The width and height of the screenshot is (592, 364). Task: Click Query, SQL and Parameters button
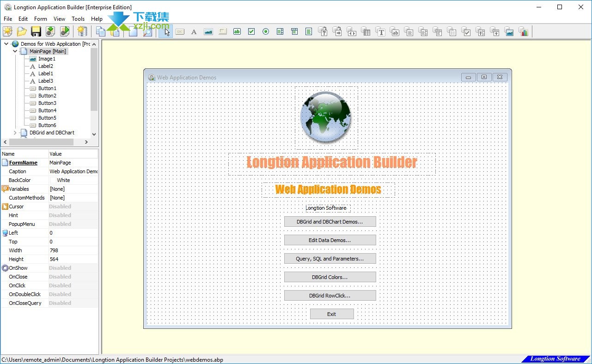tap(330, 259)
